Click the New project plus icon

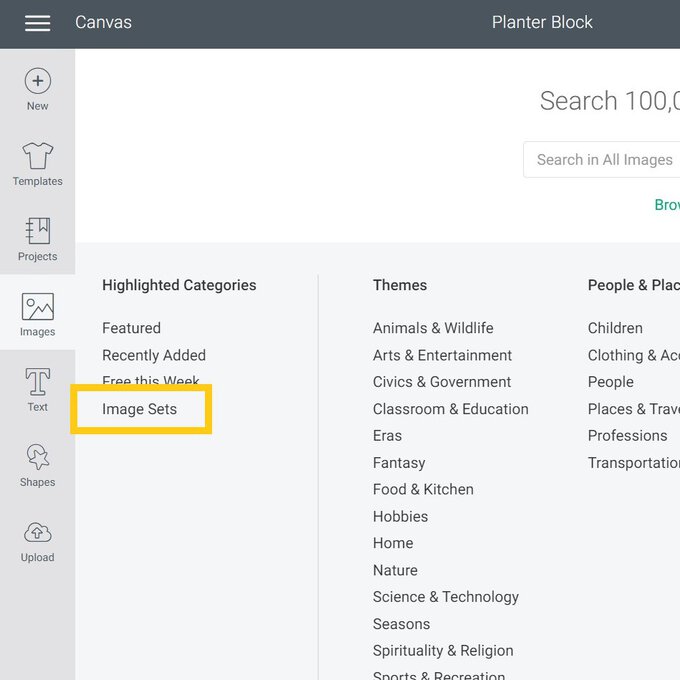click(37, 82)
